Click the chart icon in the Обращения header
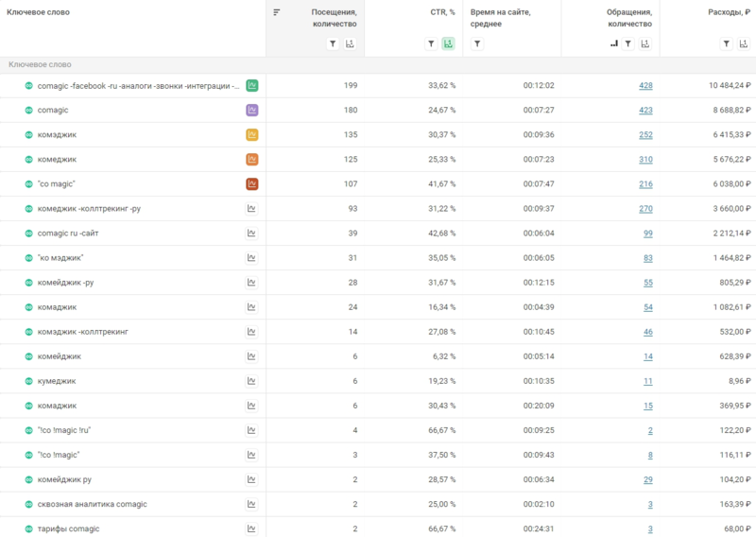Image resolution: width=756 pixels, height=537 pixels. [x=645, y=43]
